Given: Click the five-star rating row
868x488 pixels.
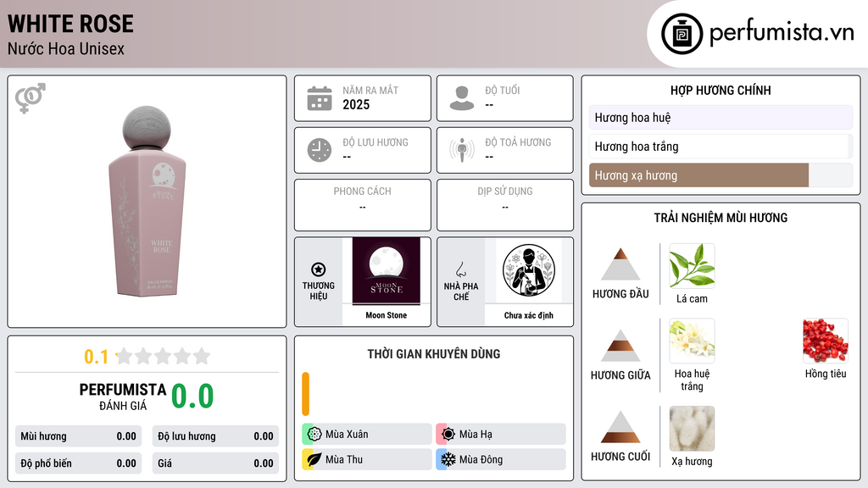Looking at the screenshot, I should click(163, 357).
